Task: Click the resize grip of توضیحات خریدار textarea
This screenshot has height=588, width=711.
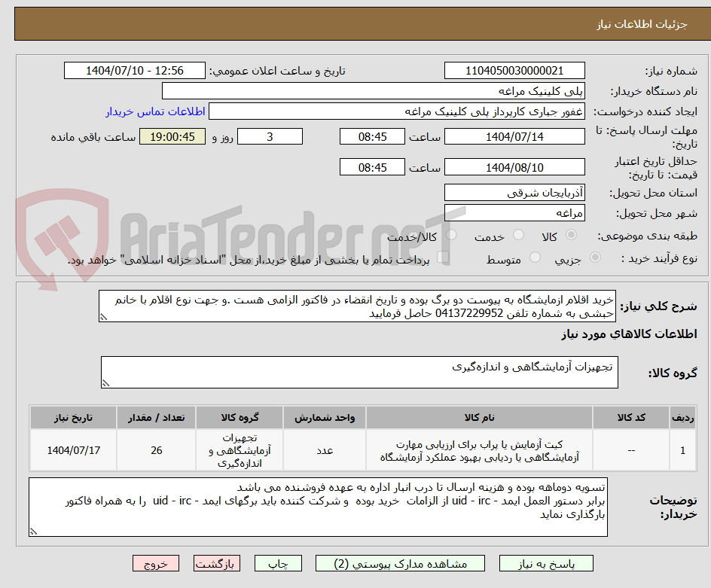Action: pyautogui.click(x=33, y=530)
